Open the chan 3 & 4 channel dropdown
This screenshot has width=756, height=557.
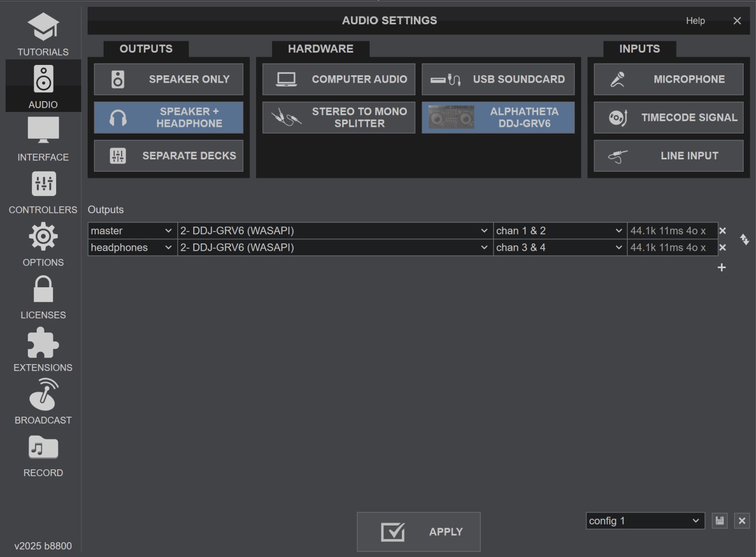[560, 248]
